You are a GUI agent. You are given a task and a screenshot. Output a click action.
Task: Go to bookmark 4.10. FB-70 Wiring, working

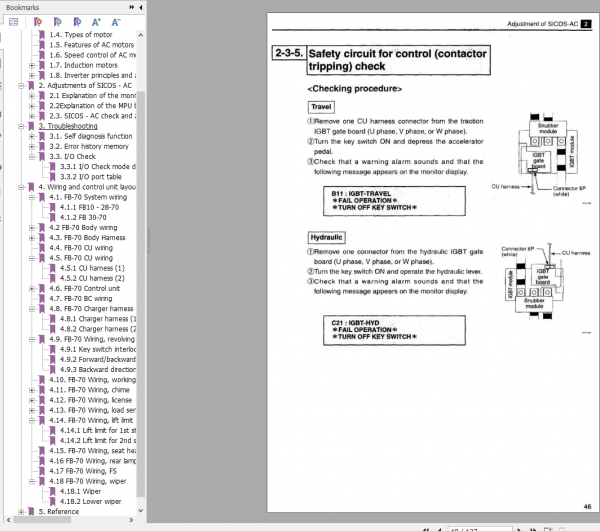tap(92, 380)
